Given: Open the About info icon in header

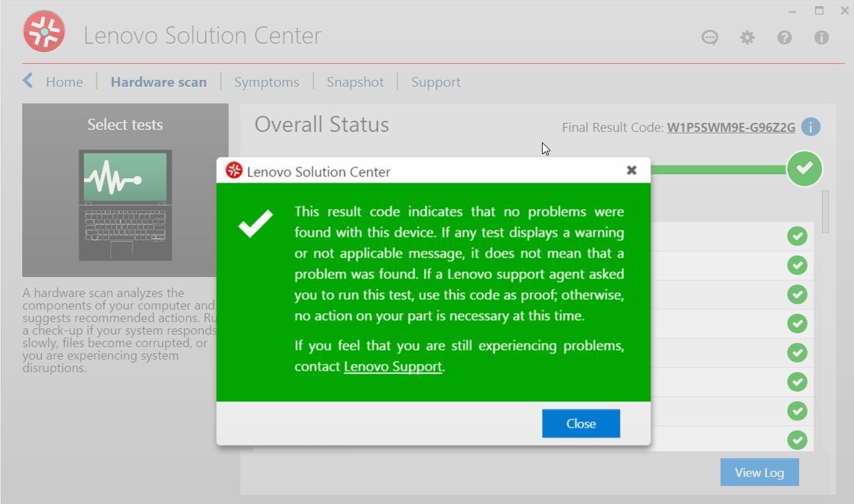Looking at the screenshot, I should pos(821,37).
